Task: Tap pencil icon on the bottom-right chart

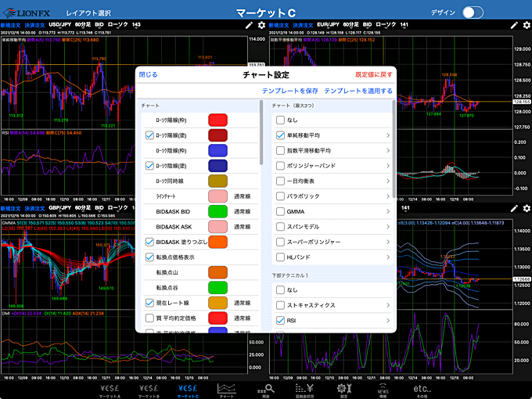Action: (514, 208)
